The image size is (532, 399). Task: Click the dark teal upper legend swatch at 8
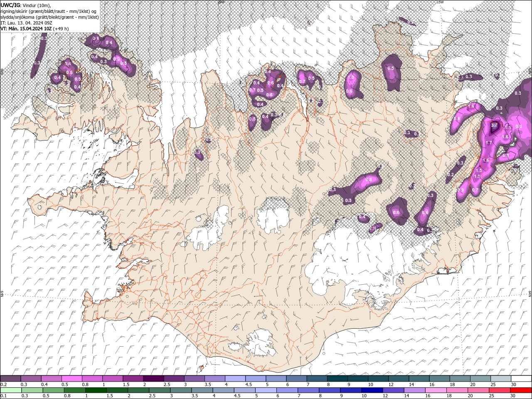tap(337, 379)
